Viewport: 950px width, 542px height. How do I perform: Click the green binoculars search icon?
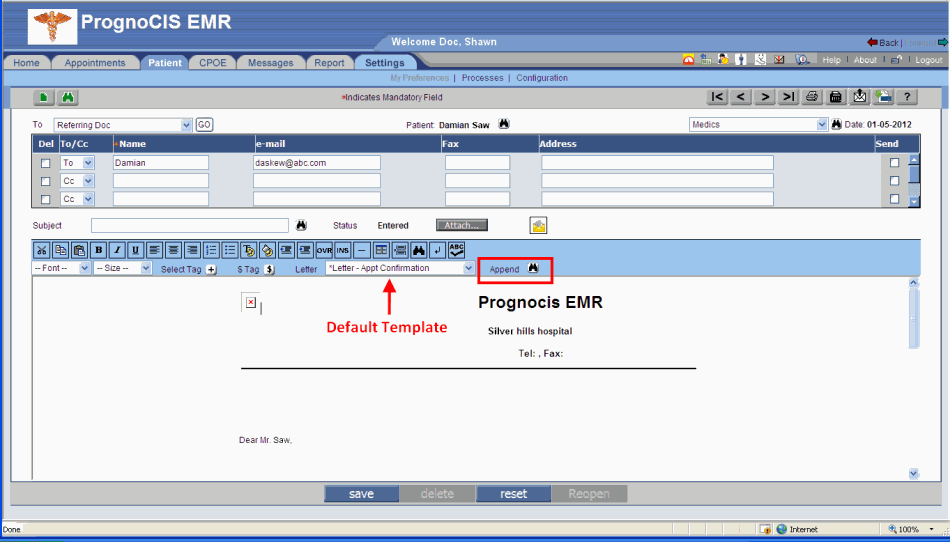click(x=68, y=97)
